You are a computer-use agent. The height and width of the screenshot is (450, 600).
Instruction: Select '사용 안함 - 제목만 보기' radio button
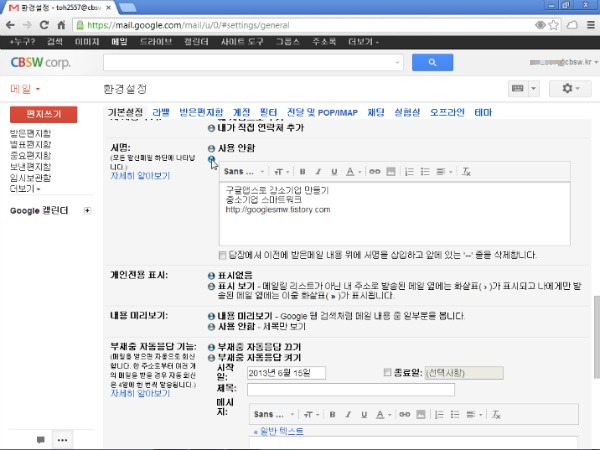coord(211,327)
